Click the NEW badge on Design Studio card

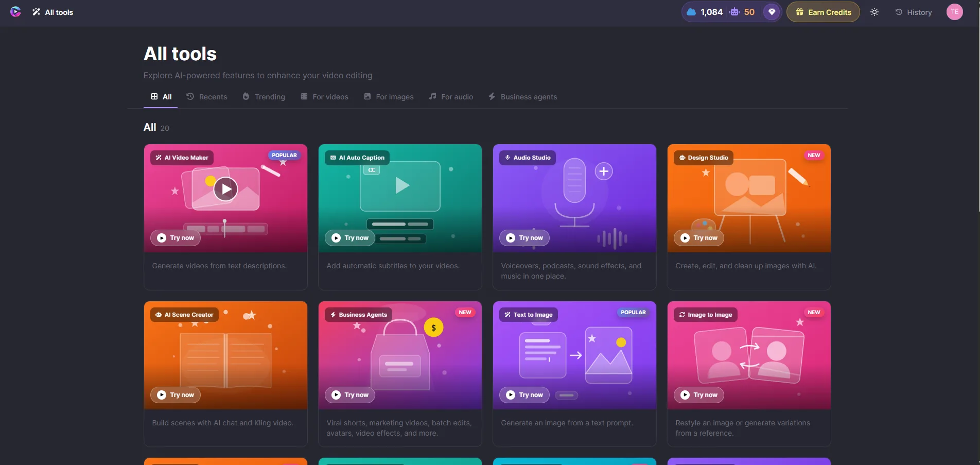point(814,155)
